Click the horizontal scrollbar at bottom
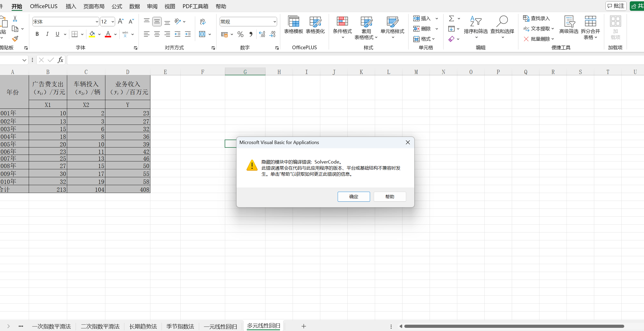Image resolution: width=644 pixels, height=331 pixels. click(514, 326)
